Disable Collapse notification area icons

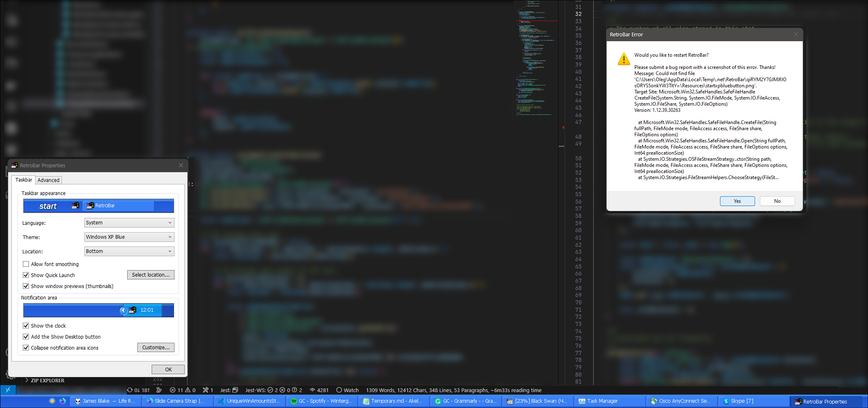pyautogui.click(x=26, y=348)
